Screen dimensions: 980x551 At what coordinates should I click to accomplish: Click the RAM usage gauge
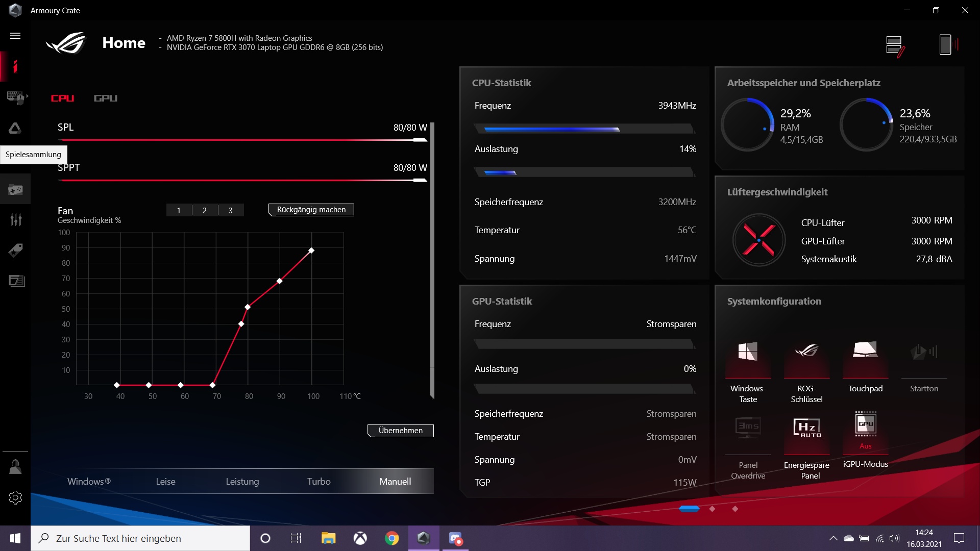click(x=748, y=124)
